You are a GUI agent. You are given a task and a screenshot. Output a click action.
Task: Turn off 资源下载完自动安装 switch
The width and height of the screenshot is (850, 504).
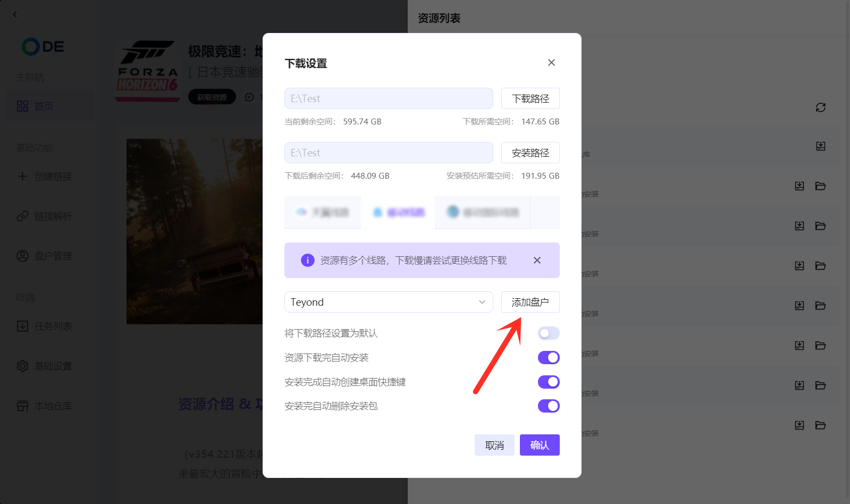tap(549, 357)
